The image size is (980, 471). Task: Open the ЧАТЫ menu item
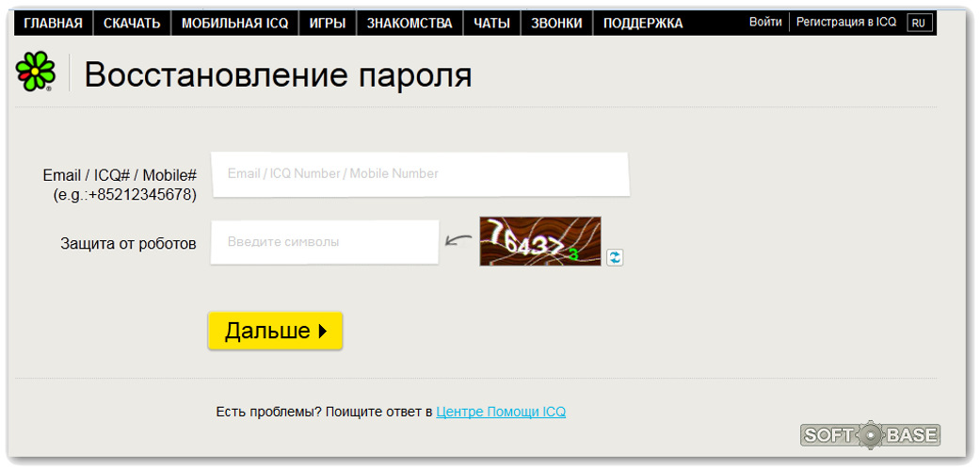click(491, 24)
